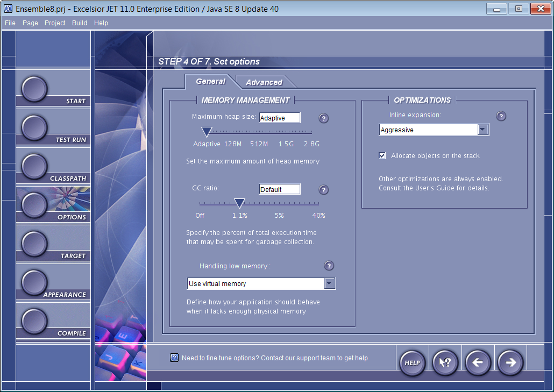Open the TEST RUN step

tap(34, 128)
